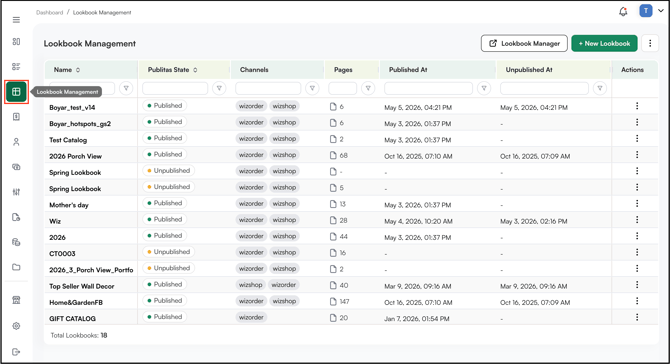
Task: Click the Lookbook Management sidebar icon
Action: (16, 91)
